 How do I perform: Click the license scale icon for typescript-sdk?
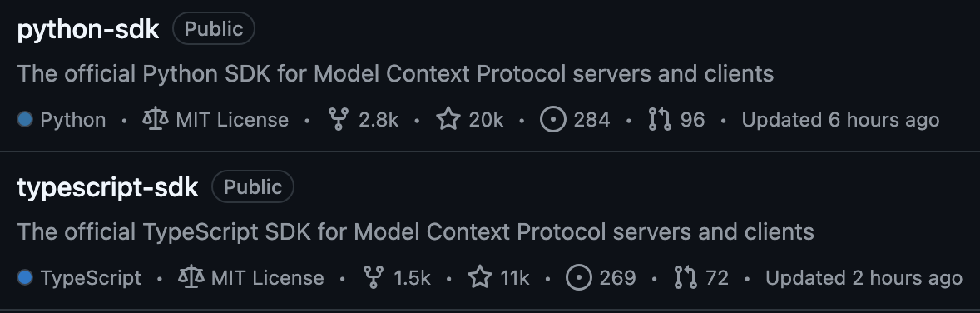tap(191, 276)
